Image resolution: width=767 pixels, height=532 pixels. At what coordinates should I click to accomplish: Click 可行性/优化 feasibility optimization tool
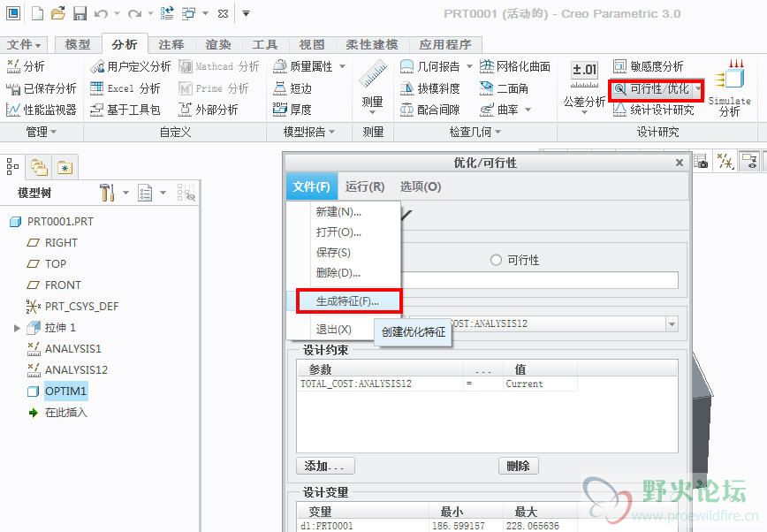coord(651,88)
